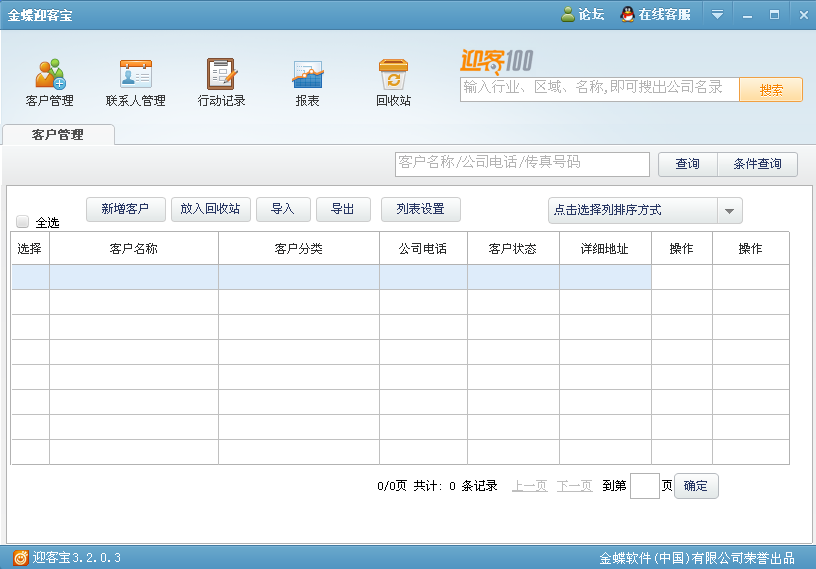Open the 报表 reports icon

308,74
